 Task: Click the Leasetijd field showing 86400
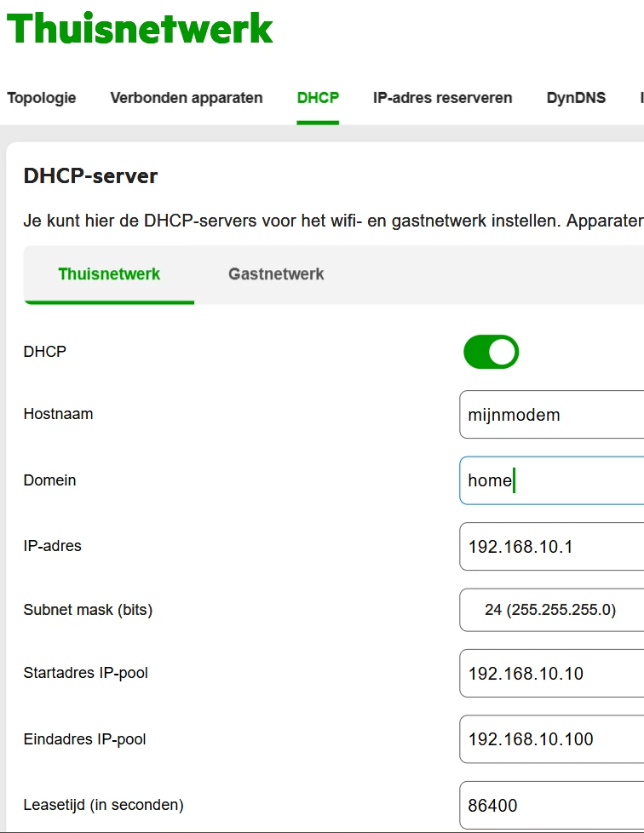coord(551,805)
